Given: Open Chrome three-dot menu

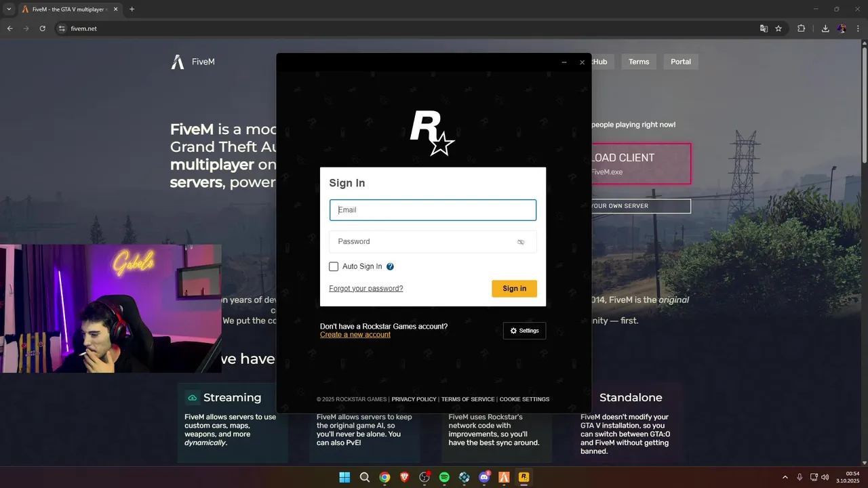Looking at the screenshot, I should (x=858, y=28).
